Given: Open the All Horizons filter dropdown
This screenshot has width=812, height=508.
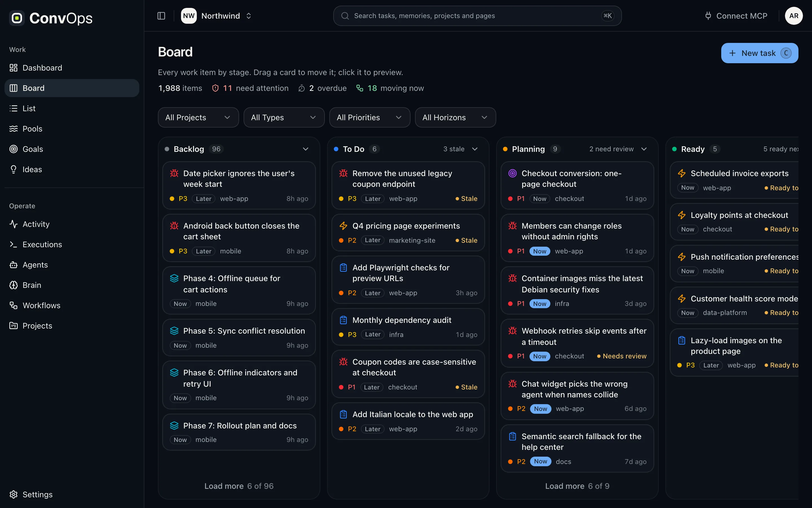Looking at the screenshot, I should click(455, 117).
